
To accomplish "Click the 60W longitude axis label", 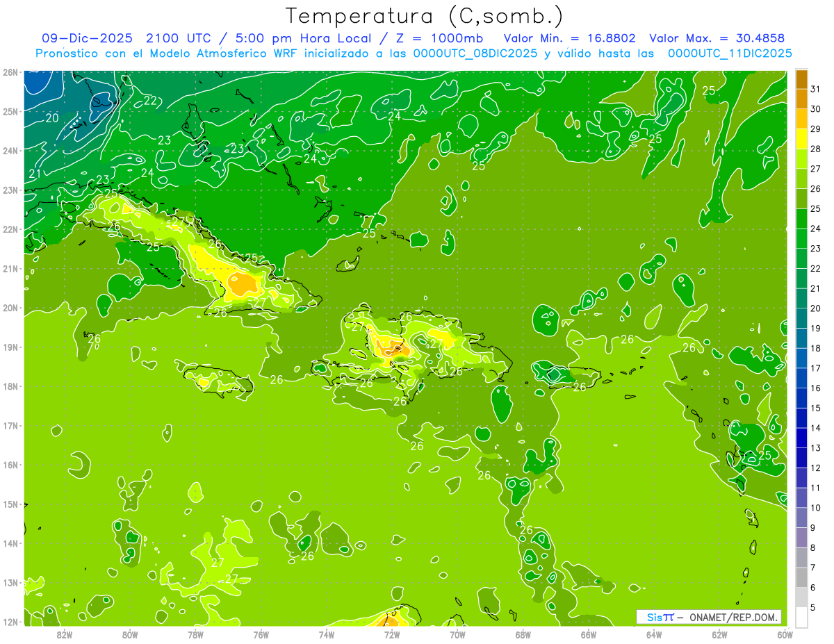I will pos(785,634).
